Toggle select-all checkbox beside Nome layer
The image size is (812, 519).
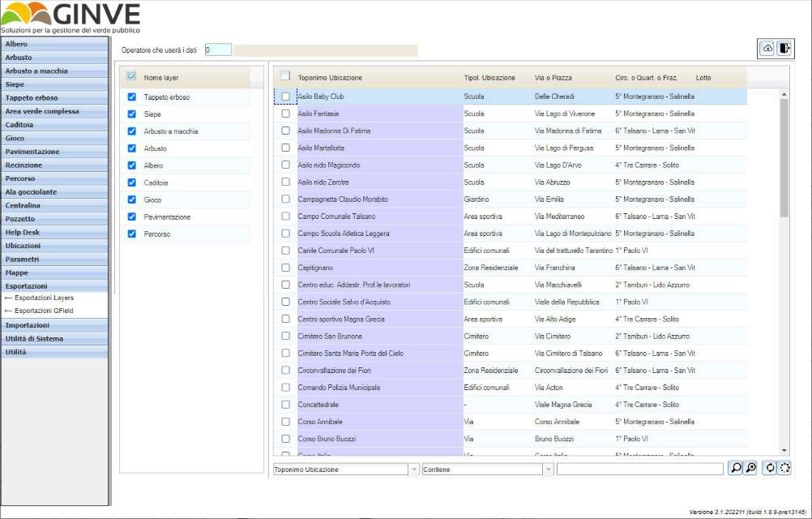132,77
